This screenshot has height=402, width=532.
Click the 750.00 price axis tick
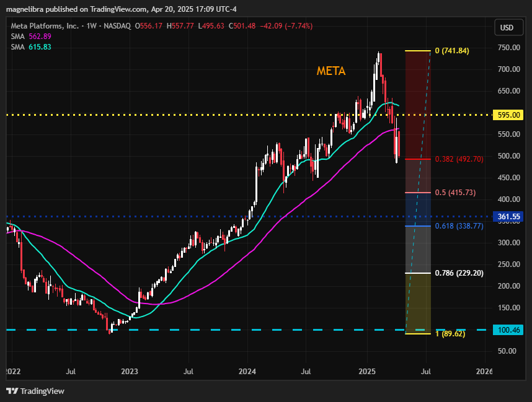[508, 48]
